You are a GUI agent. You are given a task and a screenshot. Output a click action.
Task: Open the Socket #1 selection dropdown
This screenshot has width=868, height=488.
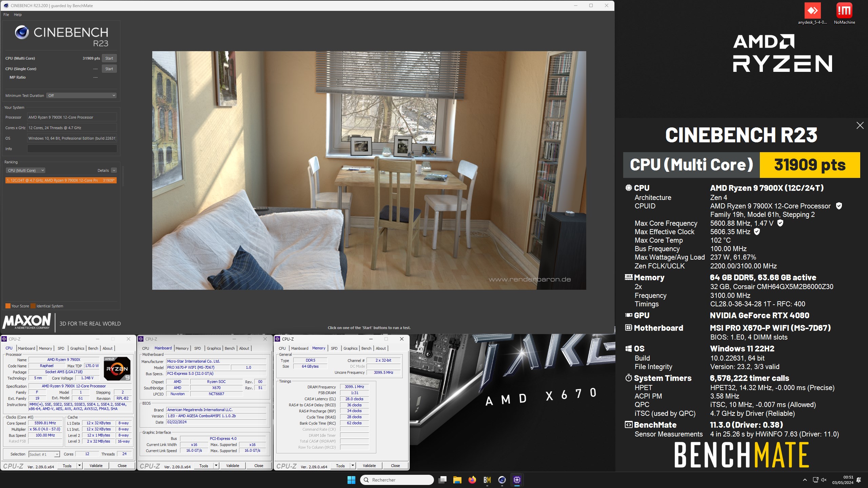(44, 454)
